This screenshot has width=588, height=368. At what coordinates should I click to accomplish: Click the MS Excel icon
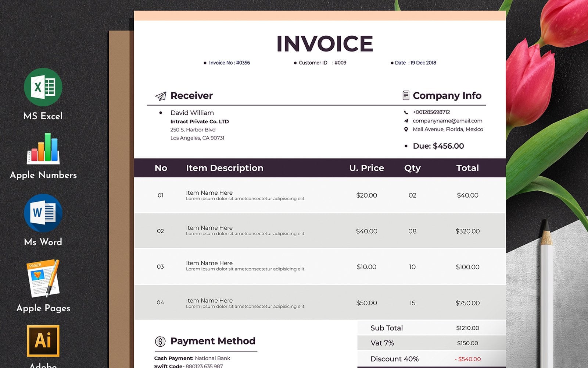point(43,87)
